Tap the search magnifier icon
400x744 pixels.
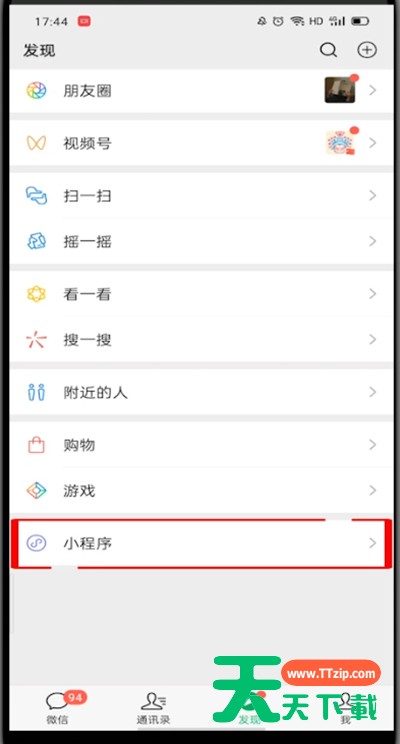(328, 50)
